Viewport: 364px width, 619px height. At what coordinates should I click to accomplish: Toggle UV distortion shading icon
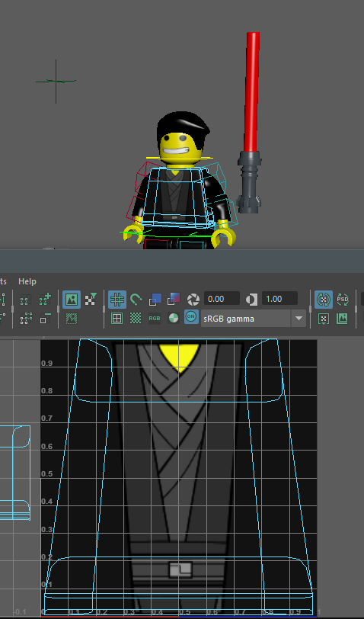[174, 300]
